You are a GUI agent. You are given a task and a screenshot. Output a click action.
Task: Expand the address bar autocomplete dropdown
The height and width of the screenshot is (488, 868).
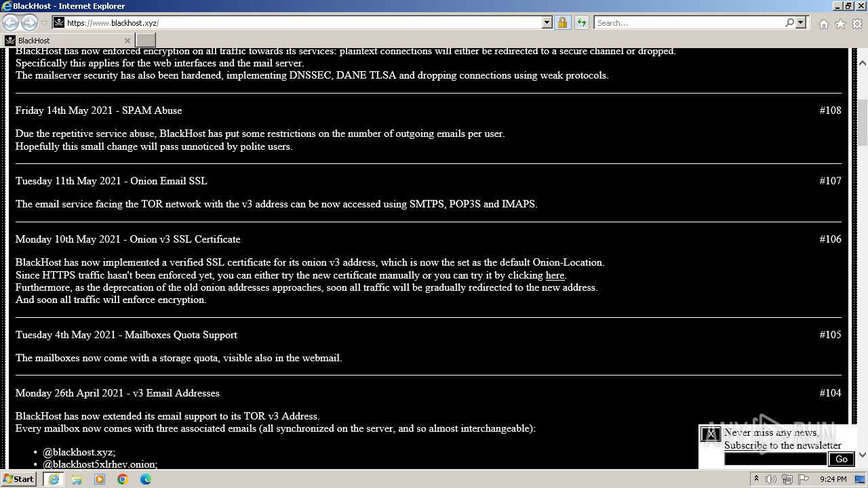(x=547, y=22)
